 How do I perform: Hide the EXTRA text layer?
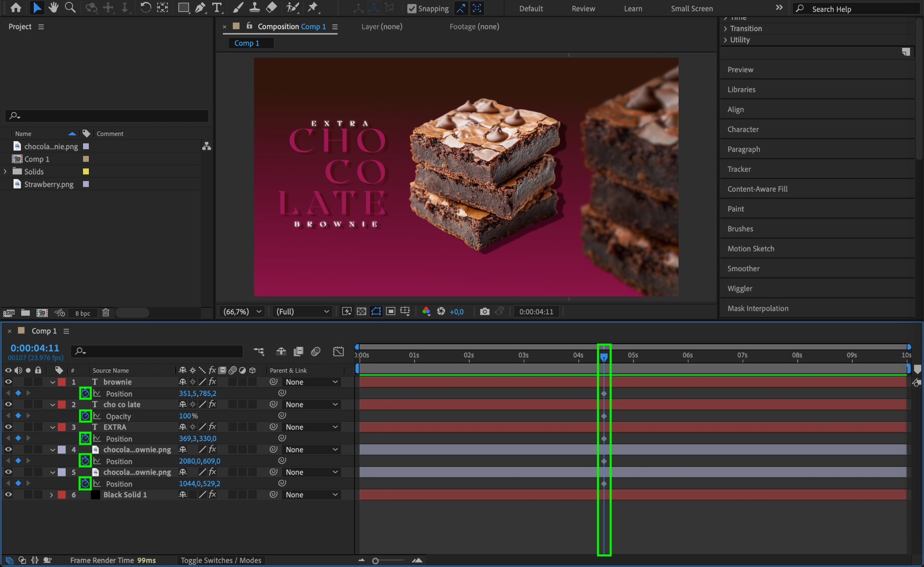(x=8, y=427)
